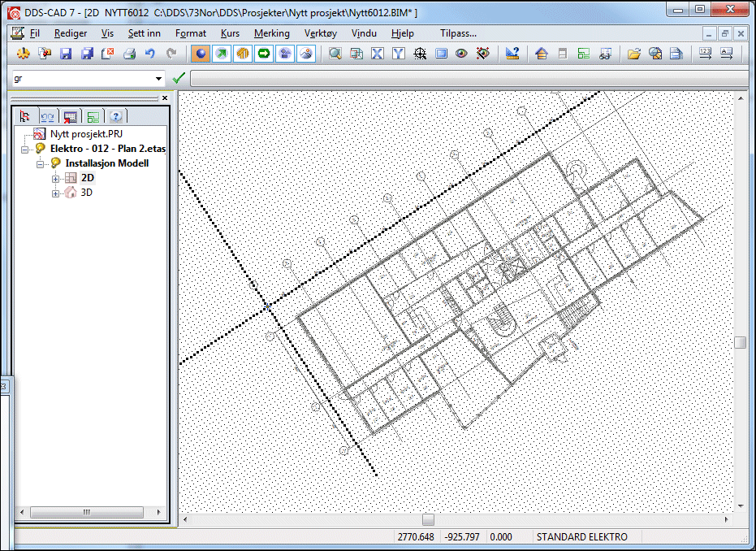756x551 pixels.
Task: Click the Tilpass... button
Action: pyautogui.click(x=458, y=33)
